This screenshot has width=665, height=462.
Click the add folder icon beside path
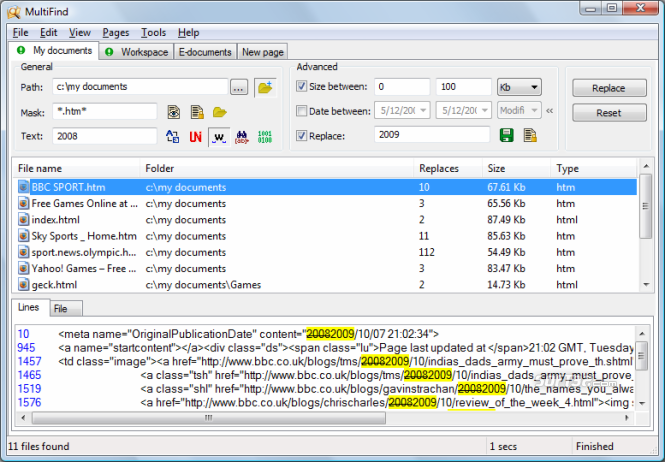pyautogui.click(x=264, y=87)
